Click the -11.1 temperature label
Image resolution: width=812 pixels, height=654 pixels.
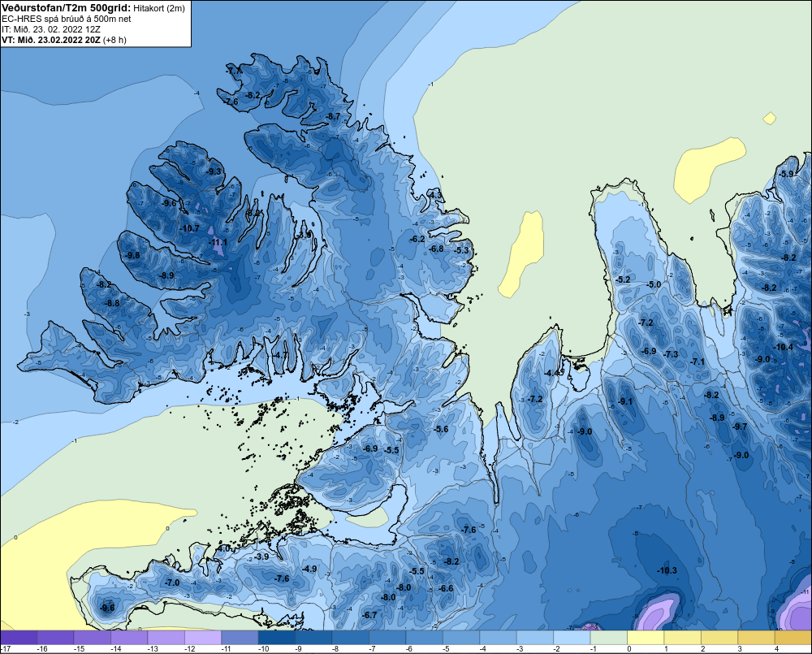tap(218, 242)
